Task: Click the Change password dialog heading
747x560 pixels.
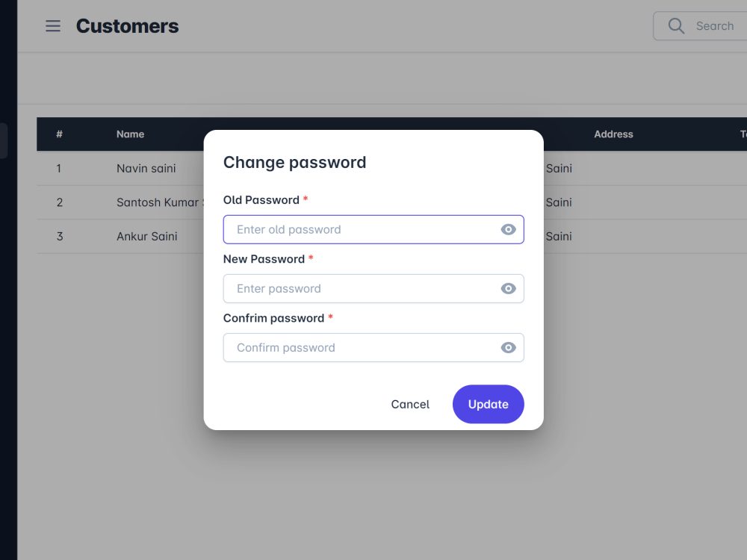Action: [294, 162]
